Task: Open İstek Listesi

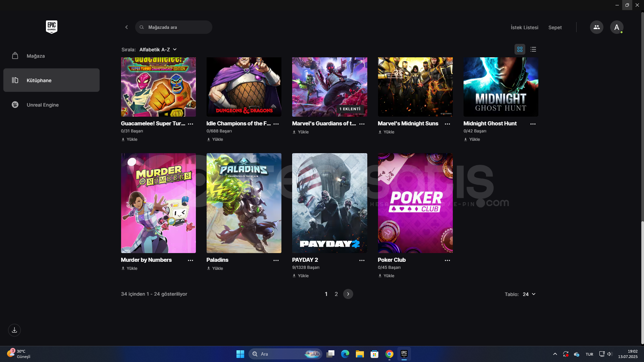Action: click(x=524, y=27)
